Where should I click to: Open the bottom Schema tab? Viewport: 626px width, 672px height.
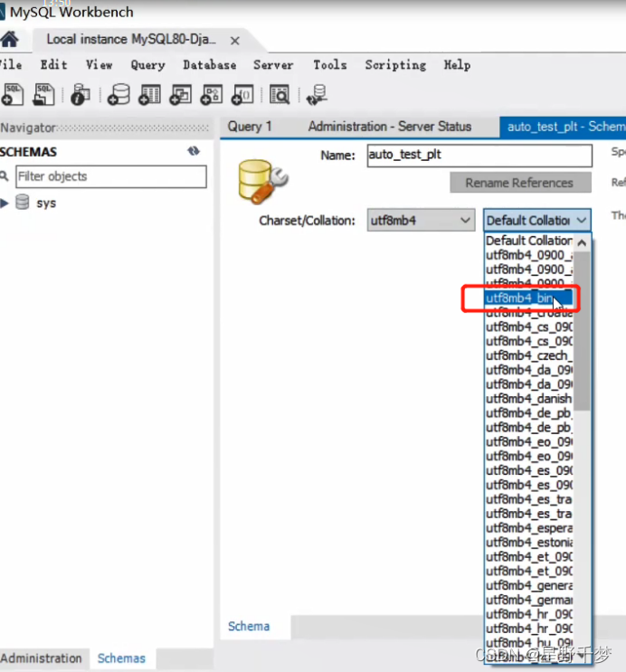point(249,626)
